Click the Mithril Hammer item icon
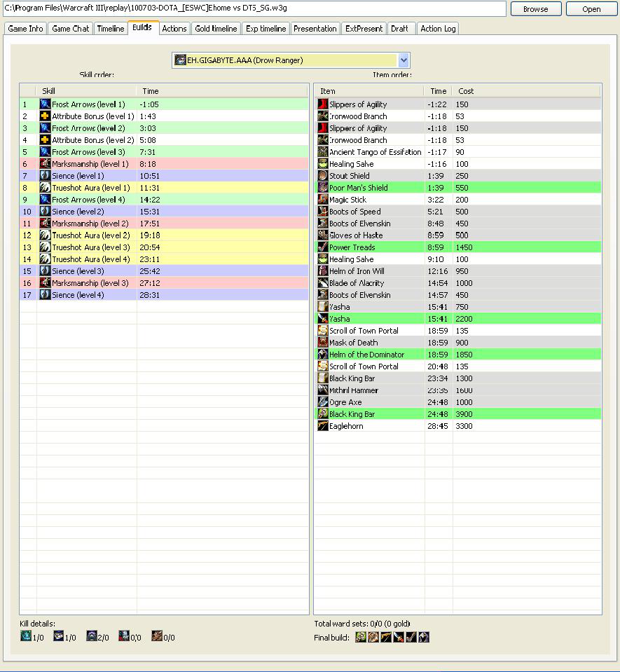The height and width of the screenshot is (672, 620). click(x=323, y=390)
